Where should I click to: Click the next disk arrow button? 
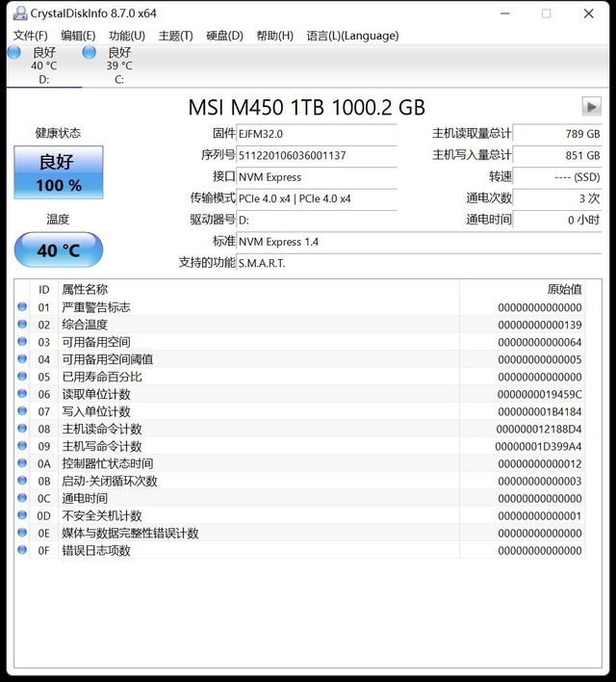click(591, 107)
